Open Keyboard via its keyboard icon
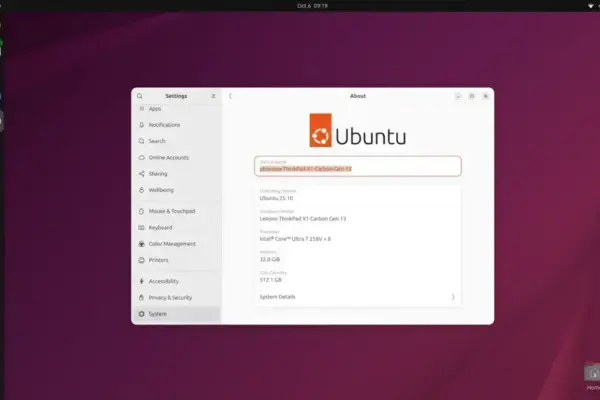 [142, 227]
